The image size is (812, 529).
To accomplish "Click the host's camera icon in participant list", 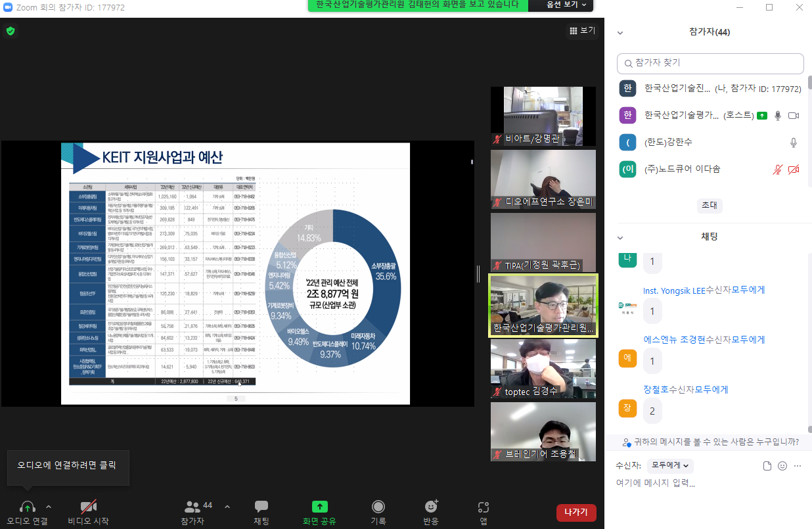I will [x=794, y=116].
